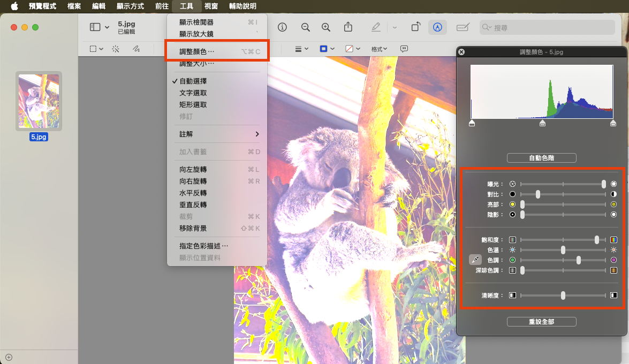Click the info inspector icon

282,27
